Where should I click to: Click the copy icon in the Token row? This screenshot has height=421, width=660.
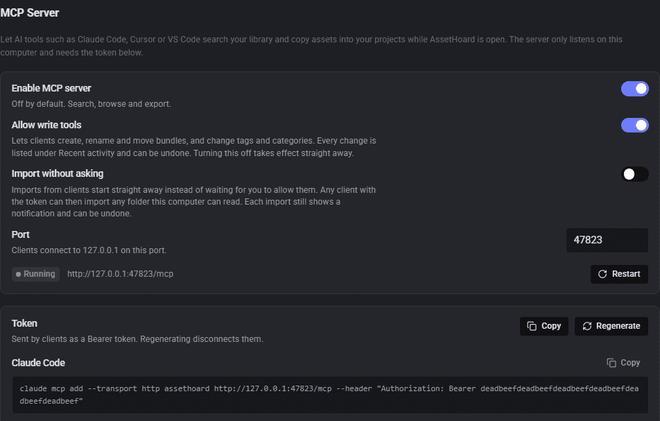coord(532,326)
